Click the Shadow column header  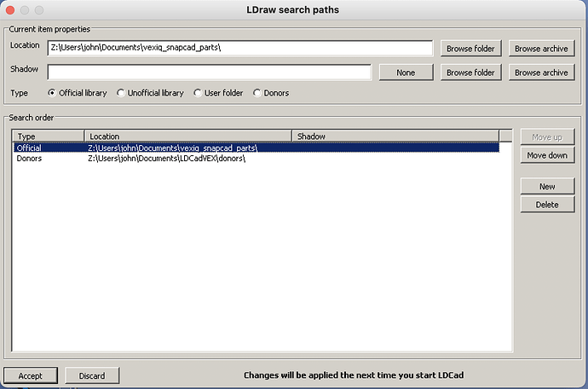click(x=395, y=136)
